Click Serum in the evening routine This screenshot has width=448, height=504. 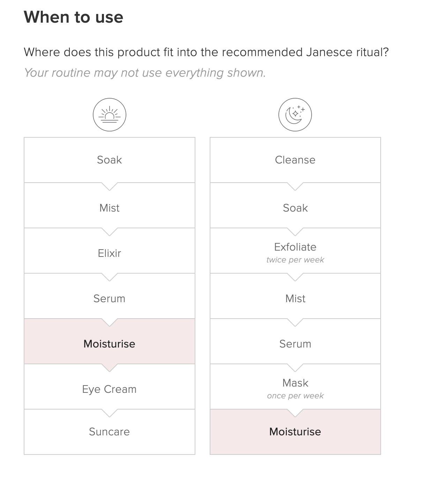[x=295, y=344]
